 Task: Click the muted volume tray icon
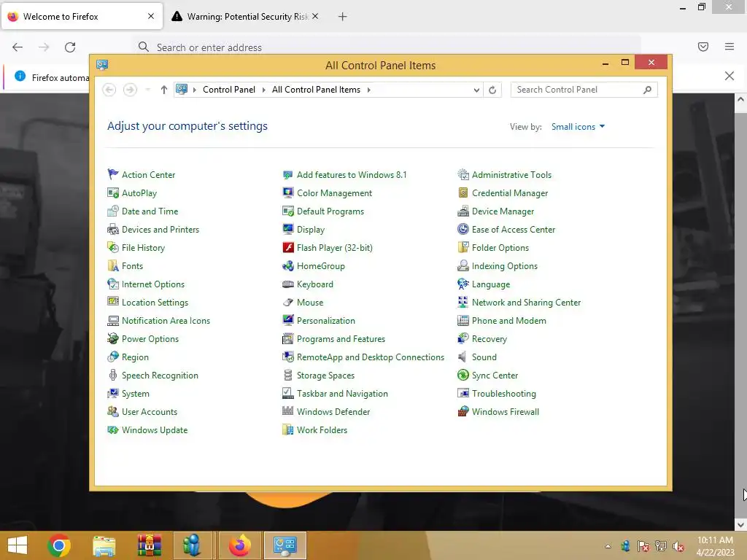click(678, 546)
